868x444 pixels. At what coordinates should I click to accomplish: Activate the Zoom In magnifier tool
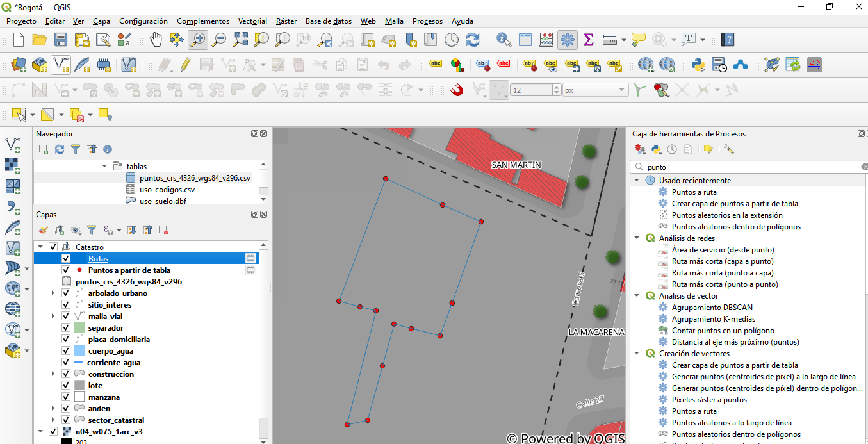click(x=198, y=40)
